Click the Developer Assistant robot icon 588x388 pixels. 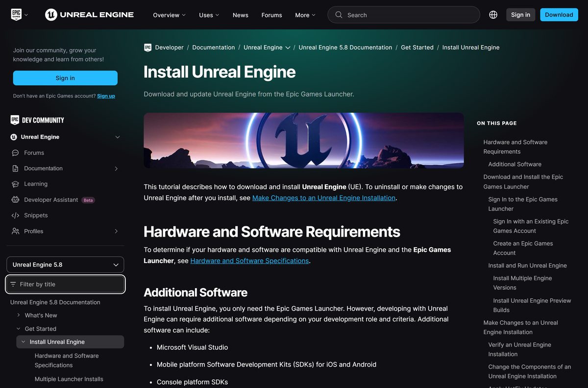15,200
